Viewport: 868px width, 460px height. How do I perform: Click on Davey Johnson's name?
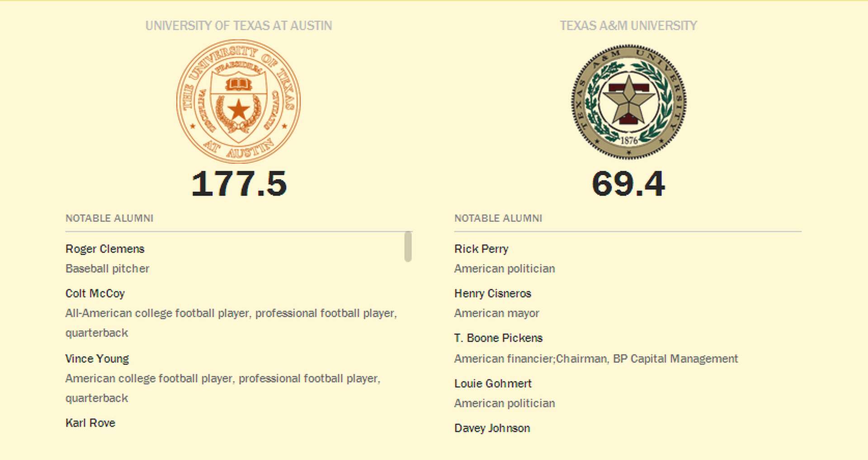[x=492, y=428]
